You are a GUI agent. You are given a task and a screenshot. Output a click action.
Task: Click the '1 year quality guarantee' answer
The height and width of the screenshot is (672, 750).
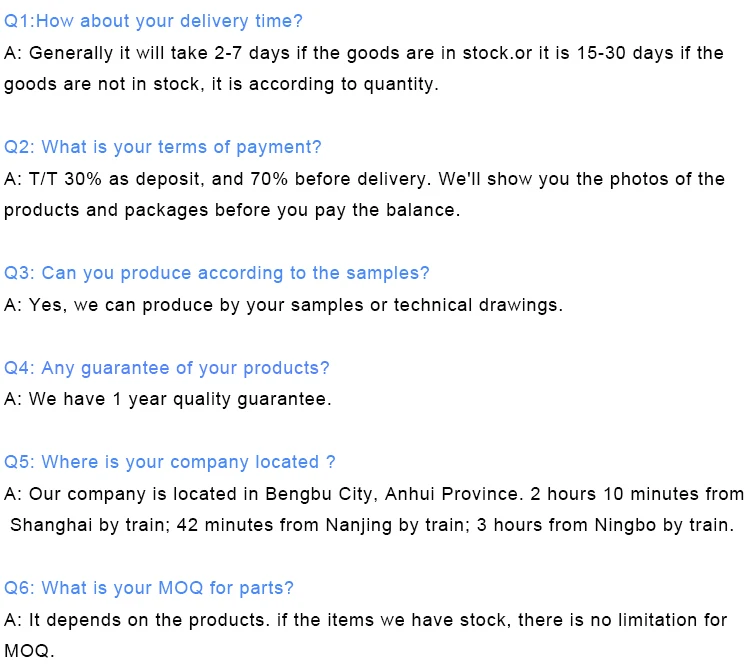222,399
